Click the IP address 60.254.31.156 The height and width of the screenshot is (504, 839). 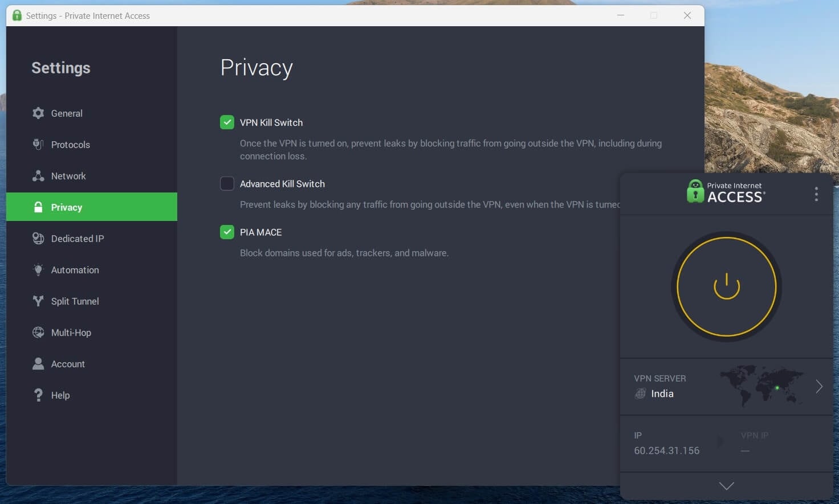[x=666, y=450]
